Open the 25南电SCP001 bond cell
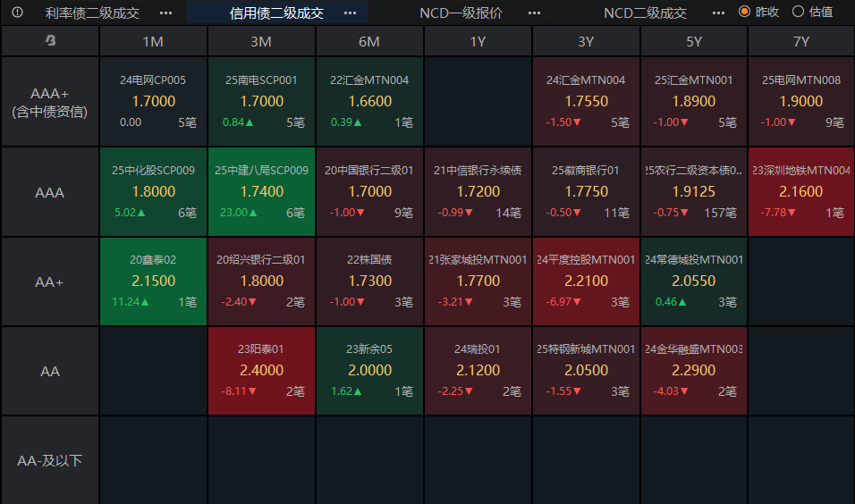Screen dimensions: 855x504 (x=261, y=102)
